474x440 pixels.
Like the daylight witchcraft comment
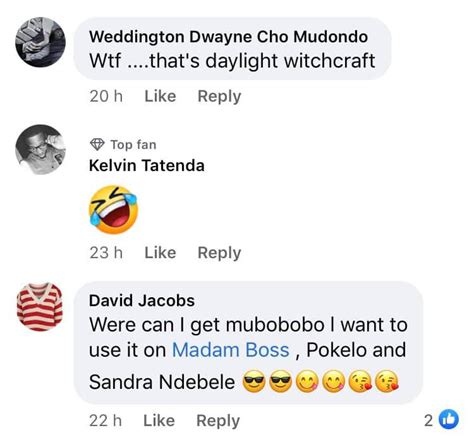coord(160,96)
